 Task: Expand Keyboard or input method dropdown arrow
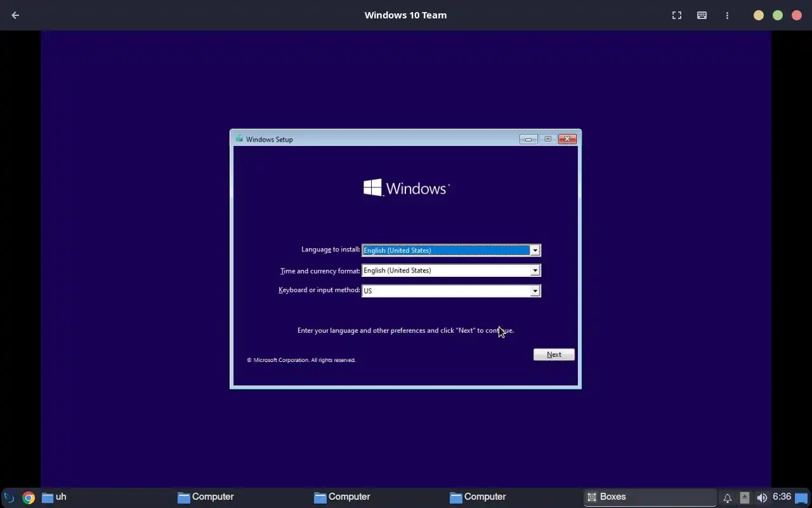535,291
